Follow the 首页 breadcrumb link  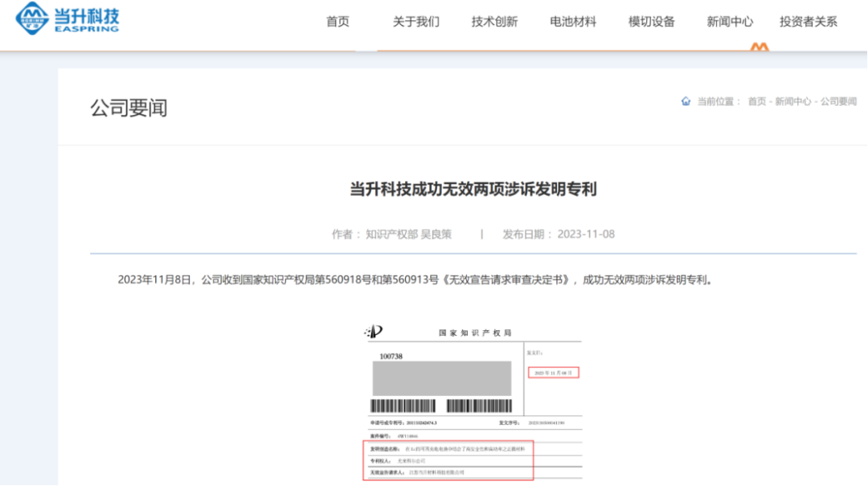[x=757, y=101]
